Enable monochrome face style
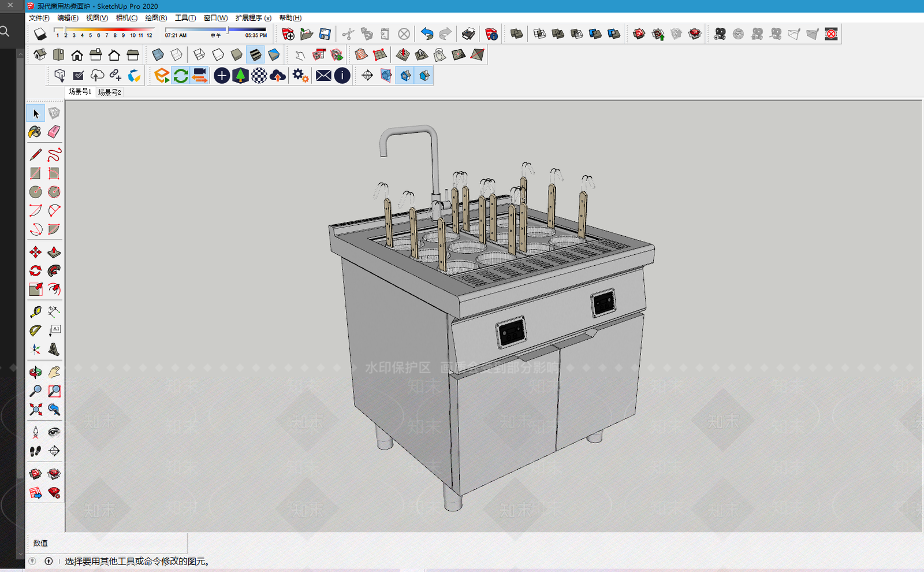924x572 pixels. click(x=273, y=55)
